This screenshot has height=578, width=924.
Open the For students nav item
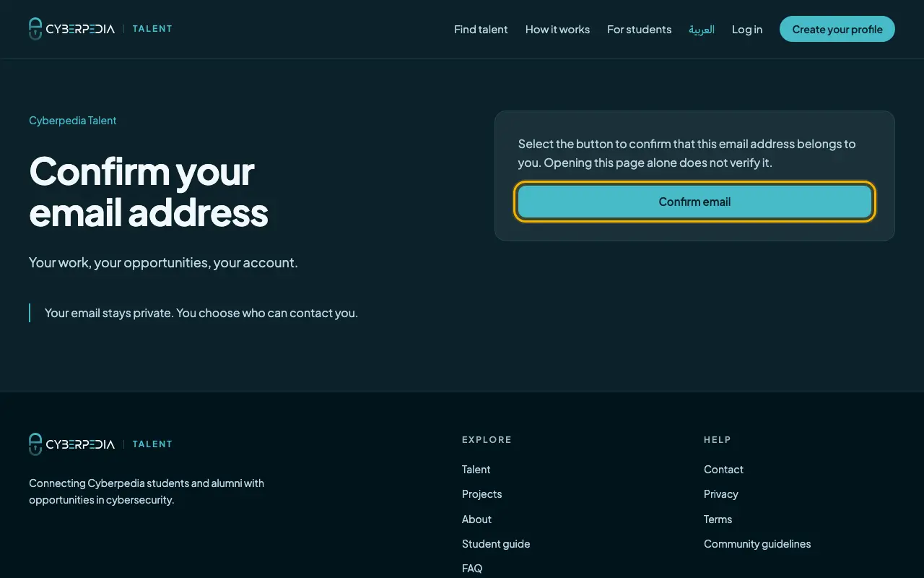point(639,30)
